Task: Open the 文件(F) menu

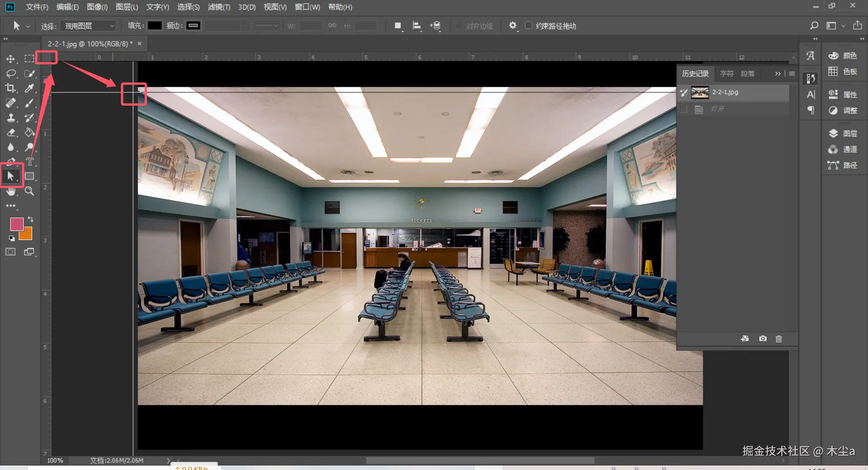Action: coord(37,7)
